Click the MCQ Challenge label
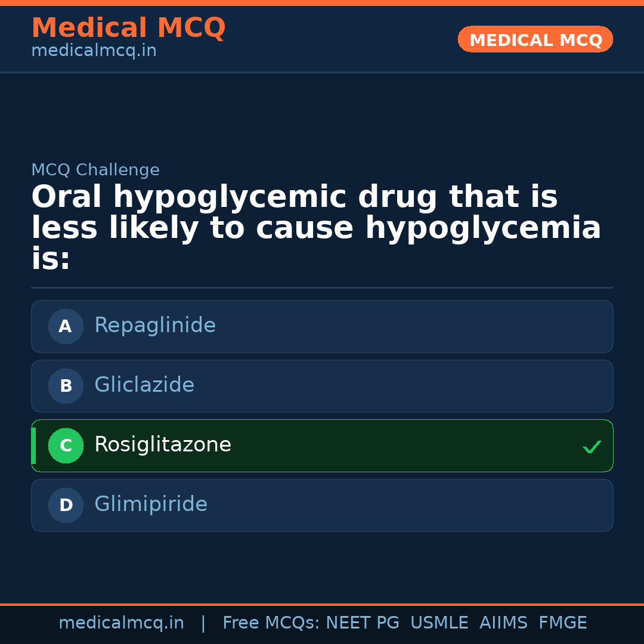 (95, 170)
